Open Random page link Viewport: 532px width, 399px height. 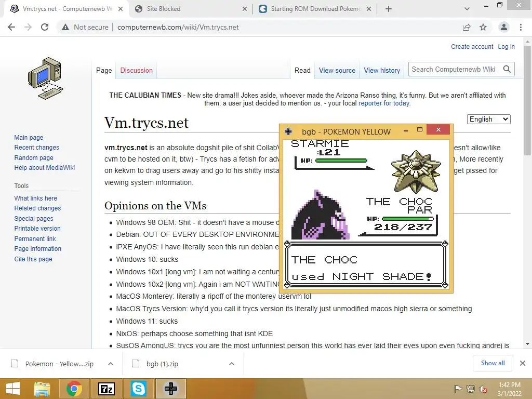(x=34, y=157)
